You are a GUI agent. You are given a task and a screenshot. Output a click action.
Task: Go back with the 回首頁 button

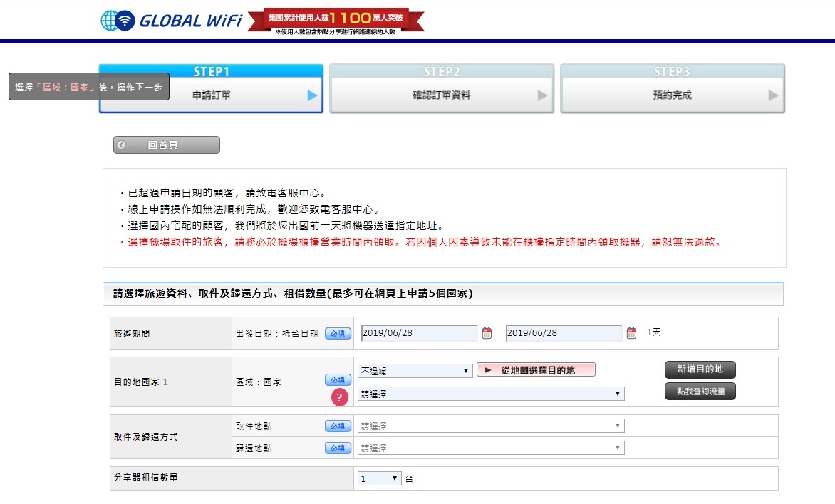coord(167,145)
